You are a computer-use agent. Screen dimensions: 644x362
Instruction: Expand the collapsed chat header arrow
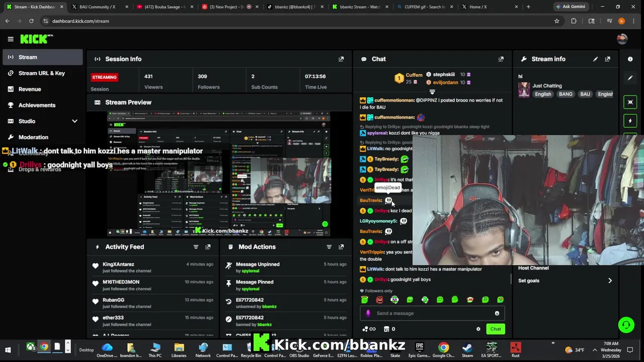(x=432, y=92)
